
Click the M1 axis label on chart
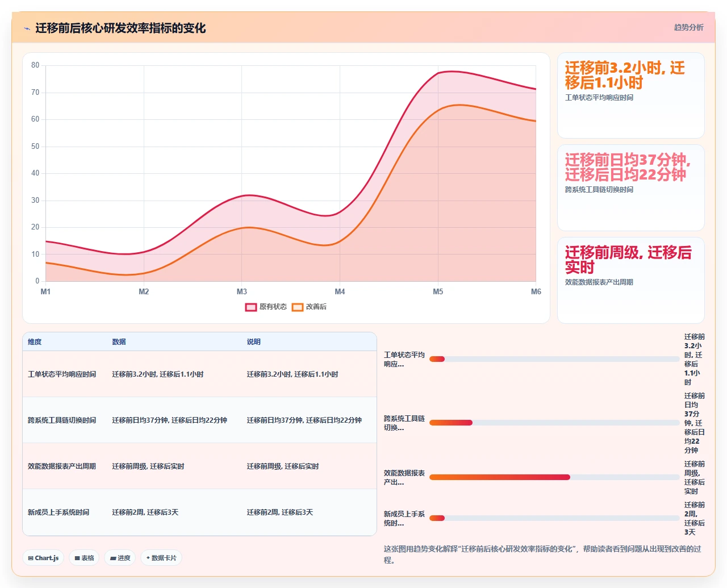[45, 291]
